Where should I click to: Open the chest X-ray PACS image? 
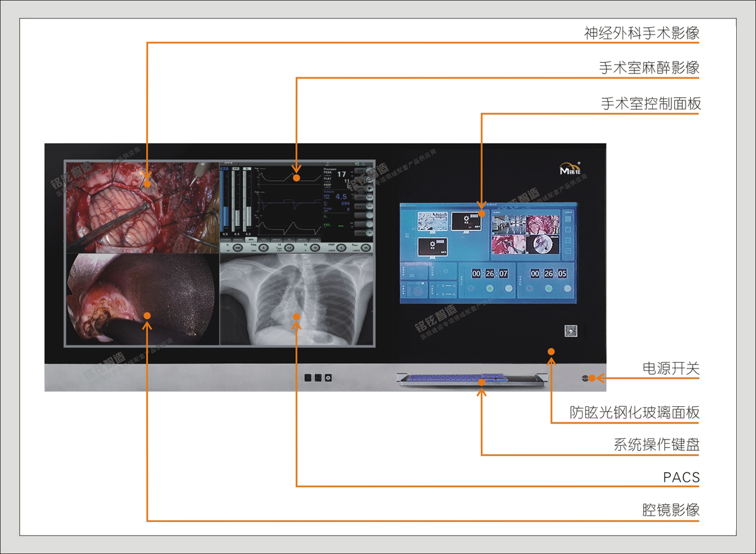(296, 299)
